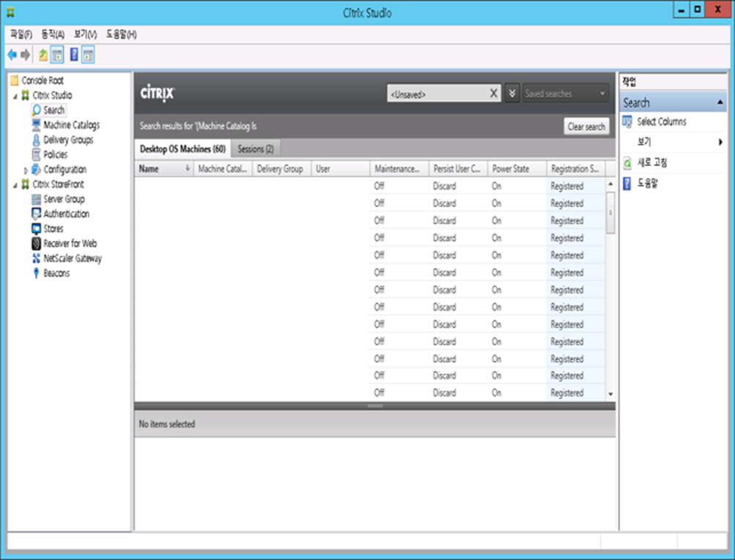Toggle the action pane toolbar icon

click(88, 55)
